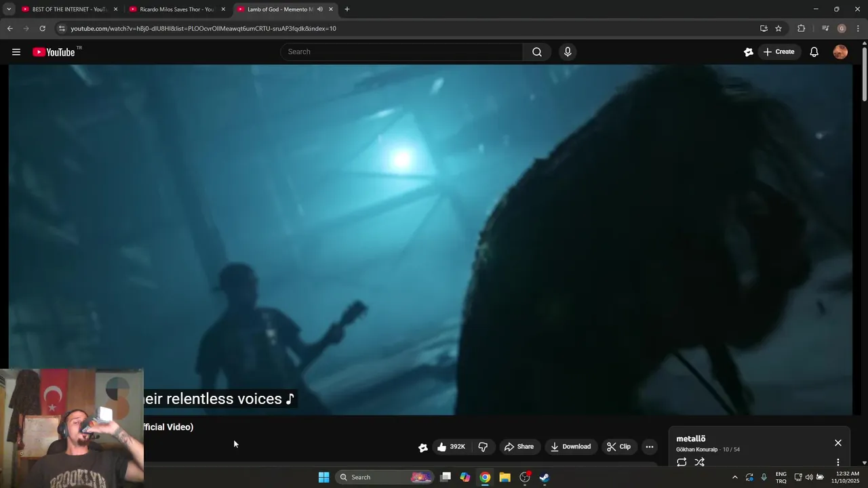Click the icon left of like button
The width and height of the screenshot is (868, 488).
[423, 447]
